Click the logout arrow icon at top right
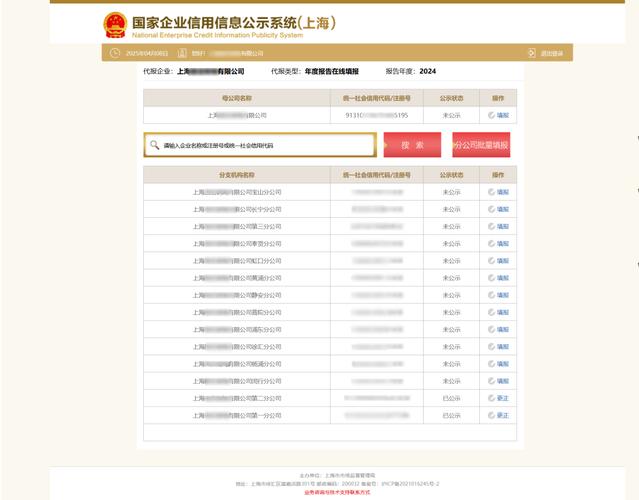This screenshot has width=639, height=500. (x=532, y=53)
